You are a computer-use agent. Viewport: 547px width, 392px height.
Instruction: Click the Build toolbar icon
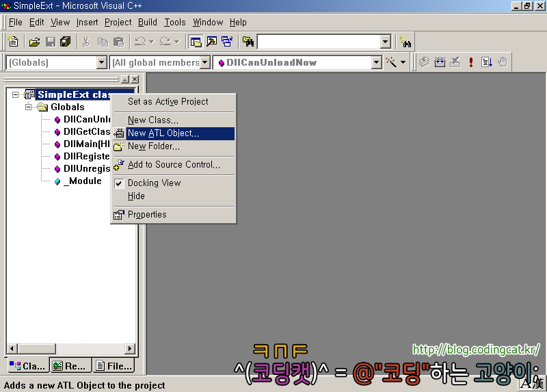coord(440,62)
